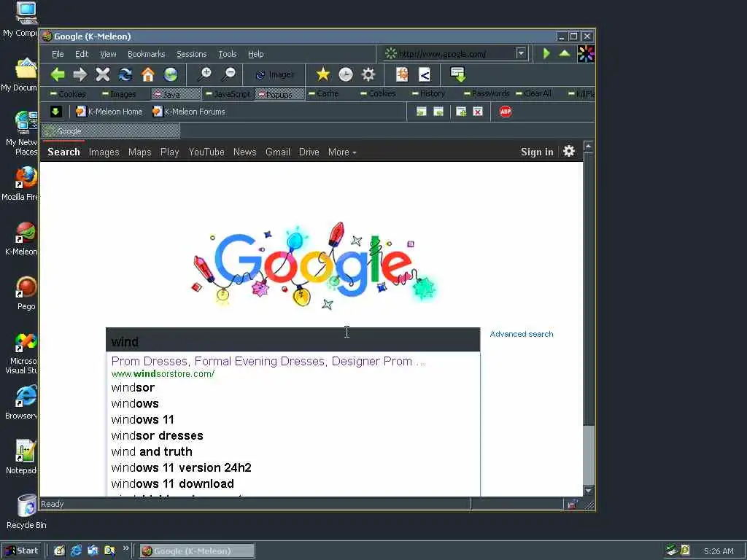This screenshot has height=560, width=747.
Task: Open preferences with the toolbar gear icon
Action: pyautogui.click(x=368, y=74)
